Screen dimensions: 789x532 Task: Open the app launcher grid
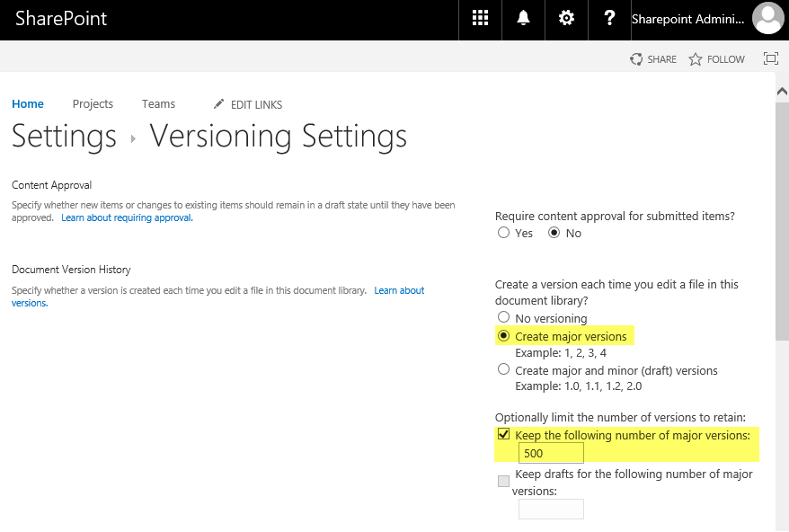[479, 19]
